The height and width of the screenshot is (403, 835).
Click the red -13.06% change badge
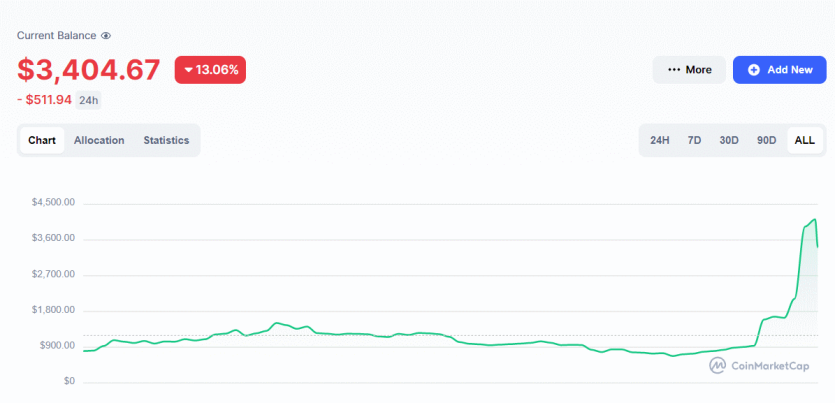pyautogui.click(x=210, y=70)
